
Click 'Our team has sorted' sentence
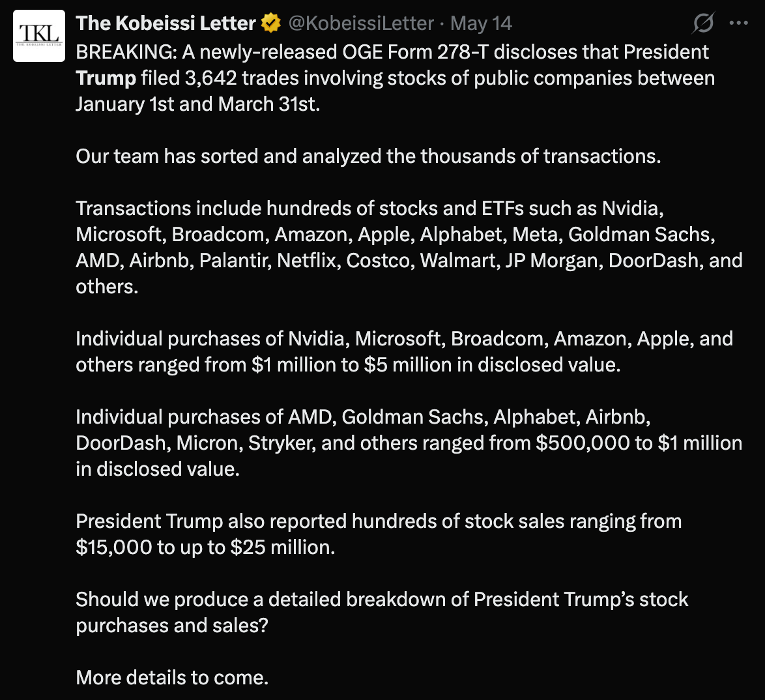tap(368, 156)
